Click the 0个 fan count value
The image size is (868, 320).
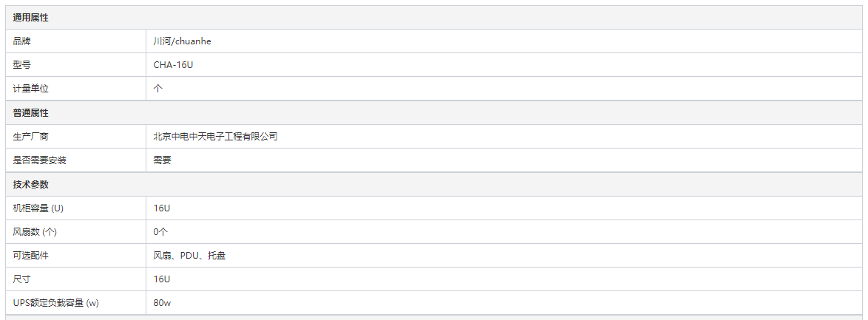tap(160, 232)
